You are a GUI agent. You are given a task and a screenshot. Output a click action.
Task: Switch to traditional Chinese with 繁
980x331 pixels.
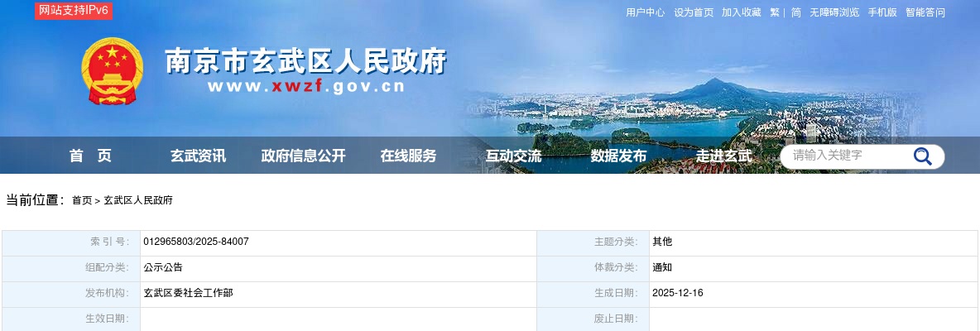[x=775, y=12]
